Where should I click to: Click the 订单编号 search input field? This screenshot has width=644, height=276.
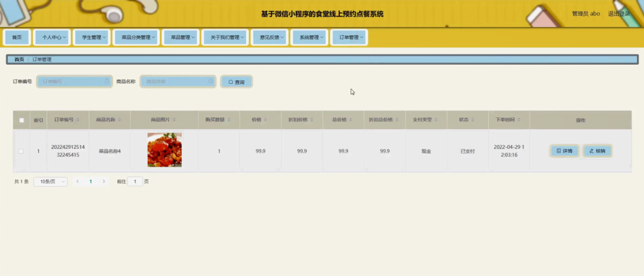72,81
